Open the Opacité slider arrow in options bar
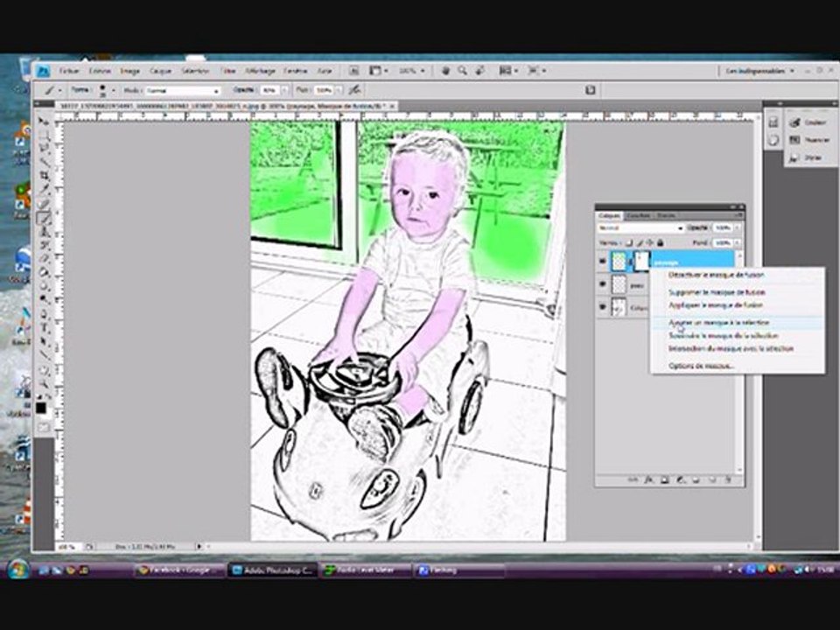Viewport: 840px width, 630px height. [x=284, y=90]
